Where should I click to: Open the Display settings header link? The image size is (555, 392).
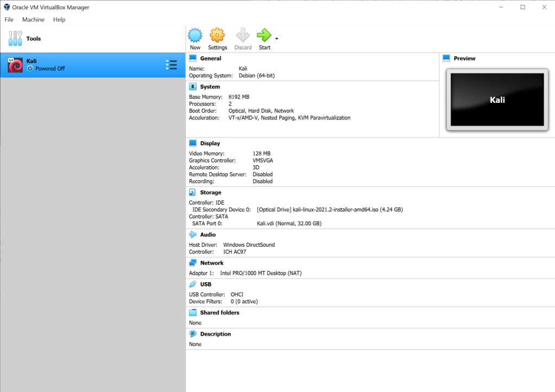tap(210, 143)
